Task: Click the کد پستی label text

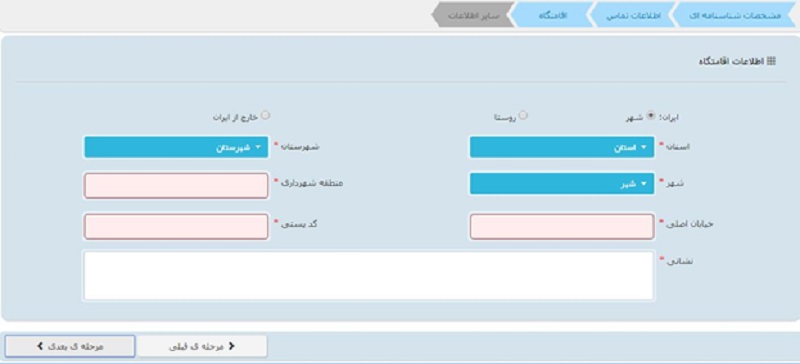Action: click(299, 224)
